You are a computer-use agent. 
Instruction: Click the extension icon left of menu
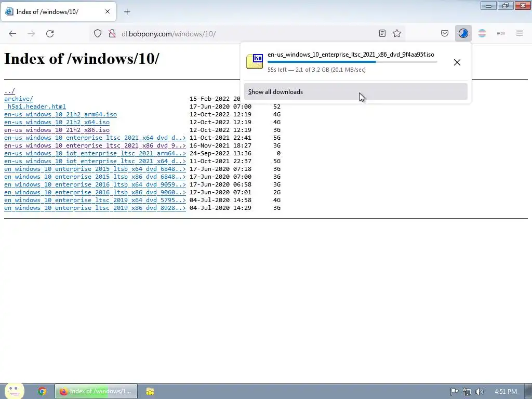[501, 33]
